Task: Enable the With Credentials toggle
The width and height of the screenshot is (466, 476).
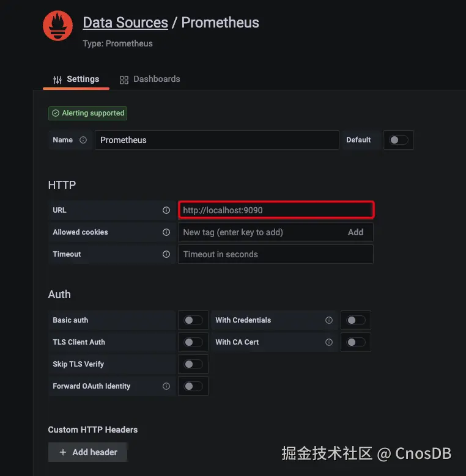Action: click(x=356, y=320)
